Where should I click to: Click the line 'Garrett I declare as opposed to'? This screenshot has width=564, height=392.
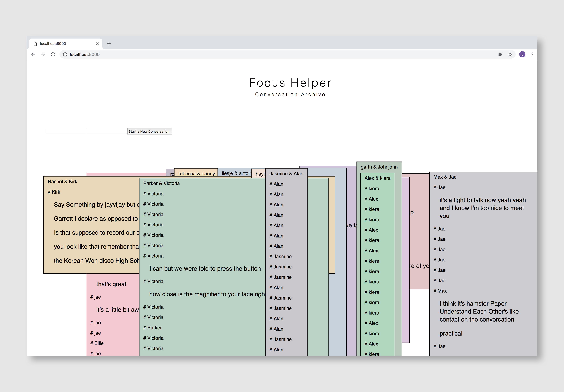coord(96,218)
